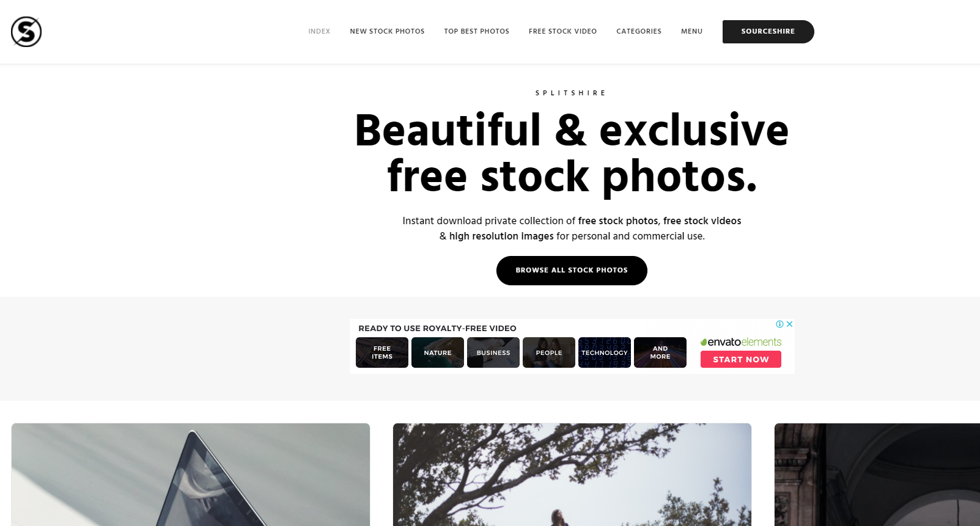
Task: Expand the Menu item in navigation
Action: (x=691, y=31)
